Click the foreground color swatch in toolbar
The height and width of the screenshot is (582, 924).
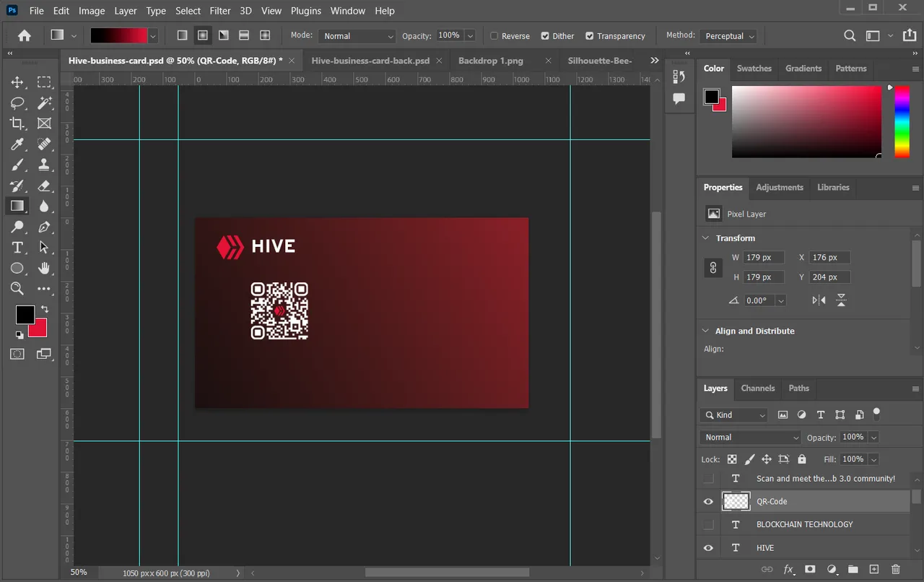pos(25,315)
